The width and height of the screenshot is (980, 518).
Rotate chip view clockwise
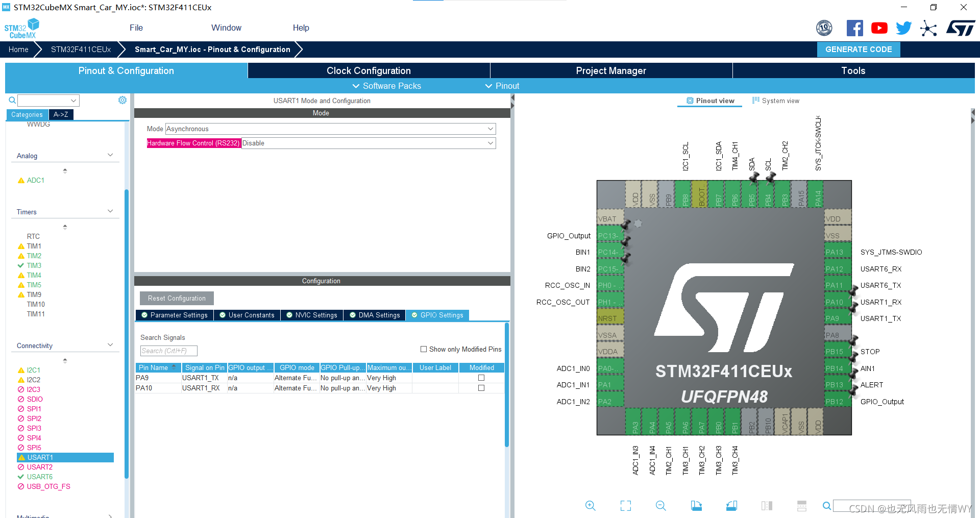coord(696,505)
